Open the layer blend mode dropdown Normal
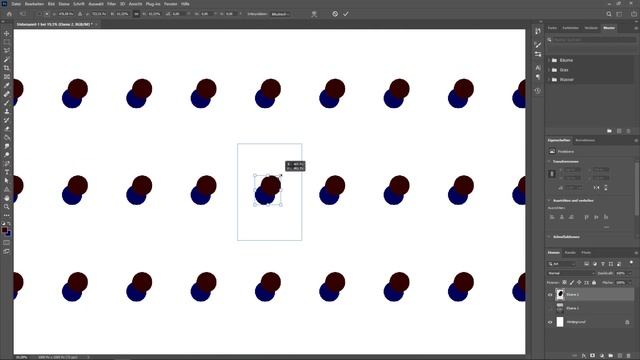The width and height of the screenshot is (640, 360). tap(571, 273)
